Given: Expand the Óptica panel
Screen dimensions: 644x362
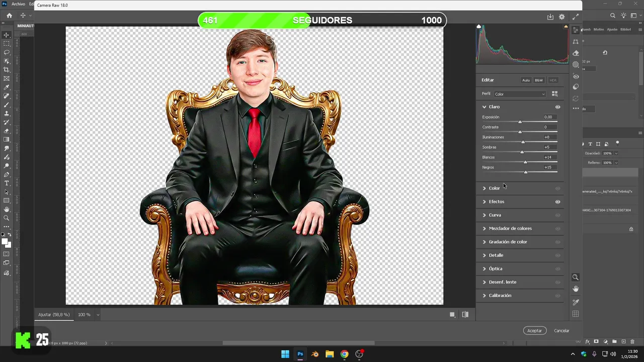Looking at the screenshot, I should pyautogui.click(x=485, y=268).
